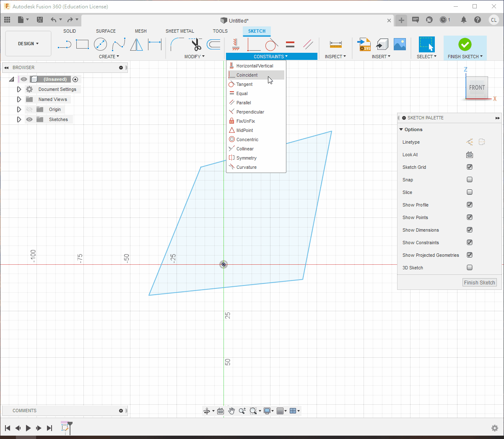
Task: Click the Sketch Dimension tool
Action: click(x=155, y=44)
